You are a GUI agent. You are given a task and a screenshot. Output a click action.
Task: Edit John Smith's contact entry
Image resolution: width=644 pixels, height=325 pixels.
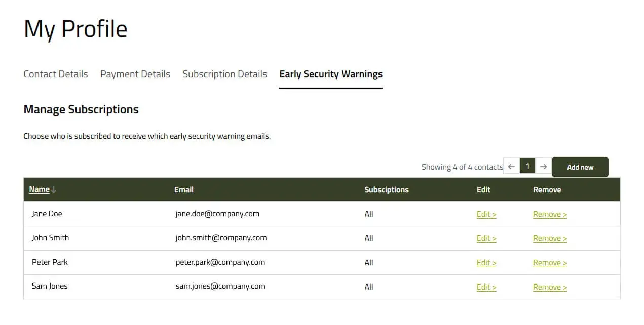coord(486,238)
